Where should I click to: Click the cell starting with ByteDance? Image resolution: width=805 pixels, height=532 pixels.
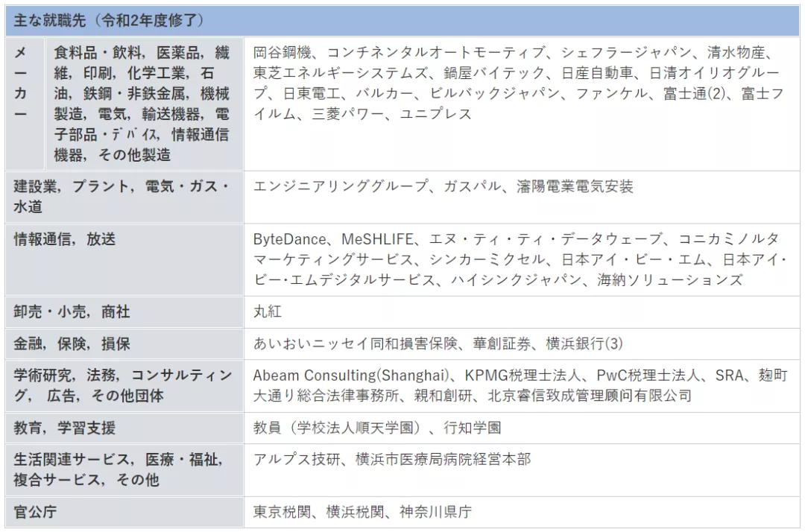(522, 259)
